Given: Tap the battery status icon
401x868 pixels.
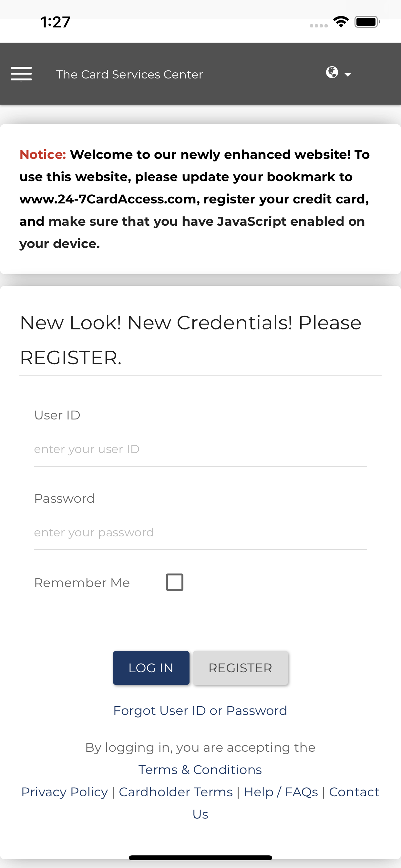Looking at the screenshot, I should coord(367,22).
